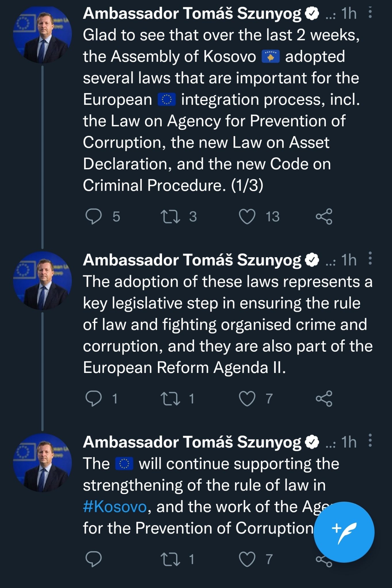This screenshot has width=392, height=588.
Task: Reply to the first tweet about Assembly laws
Action: click(94, 216)
